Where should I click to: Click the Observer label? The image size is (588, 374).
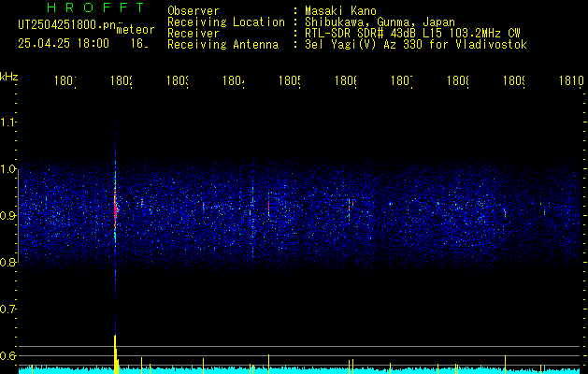(194, 11)
